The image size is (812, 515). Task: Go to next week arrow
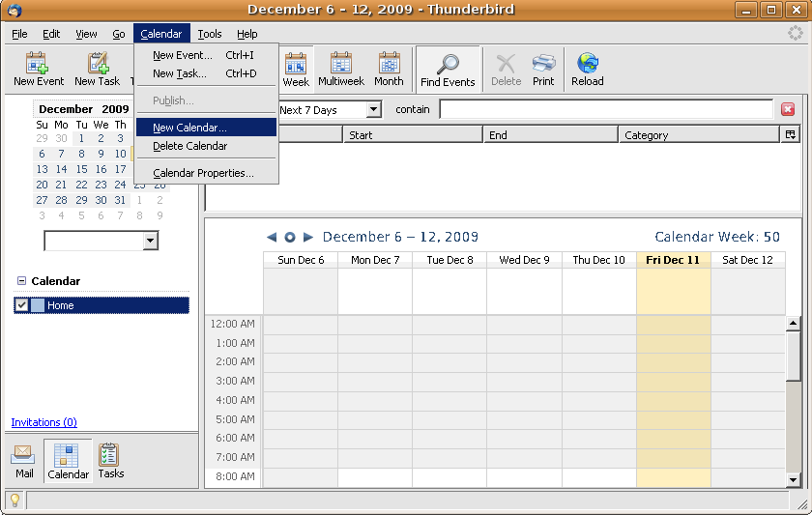pyautogui.click(x=308, y=237)
